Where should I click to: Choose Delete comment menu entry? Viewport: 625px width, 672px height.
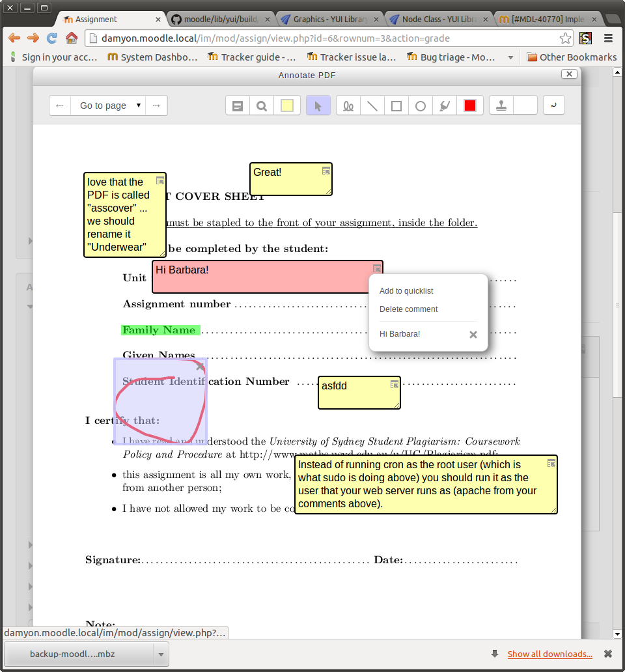click(x=408, y=309)
